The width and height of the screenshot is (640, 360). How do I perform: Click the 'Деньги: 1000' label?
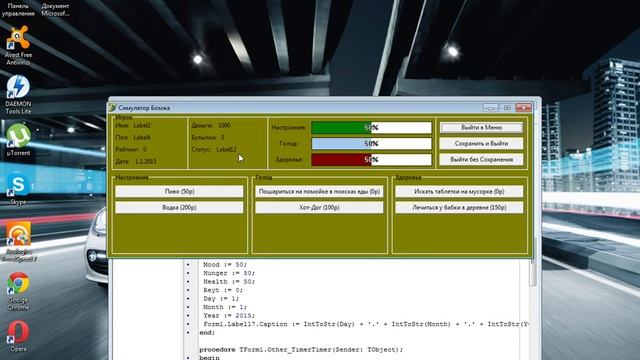[211, 125]
